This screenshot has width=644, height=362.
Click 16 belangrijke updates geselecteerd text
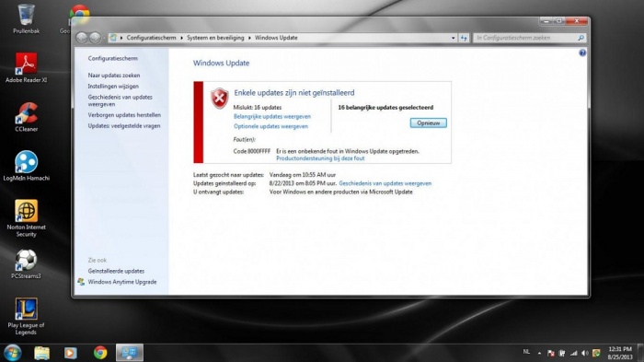tap(385, 108)
